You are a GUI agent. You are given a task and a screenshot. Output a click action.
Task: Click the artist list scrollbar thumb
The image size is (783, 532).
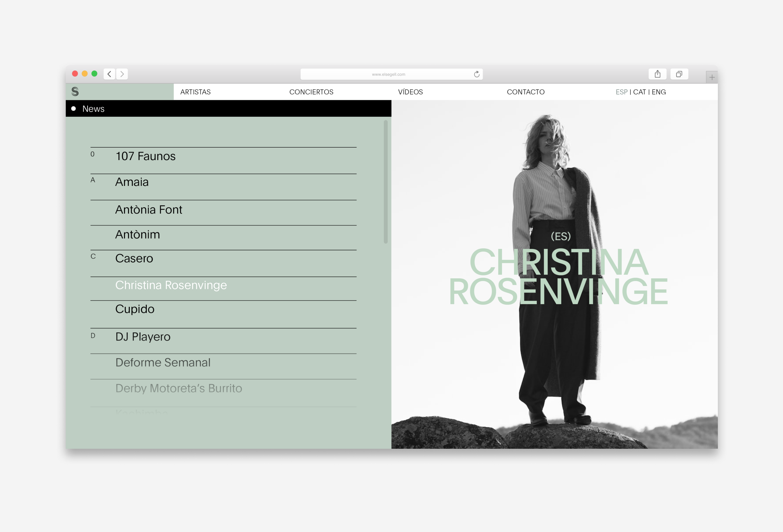[x=385, y=182]
